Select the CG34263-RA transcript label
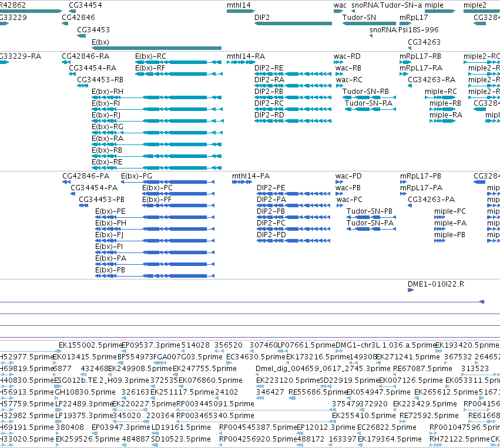500x448 pixels. click(432, 80)
